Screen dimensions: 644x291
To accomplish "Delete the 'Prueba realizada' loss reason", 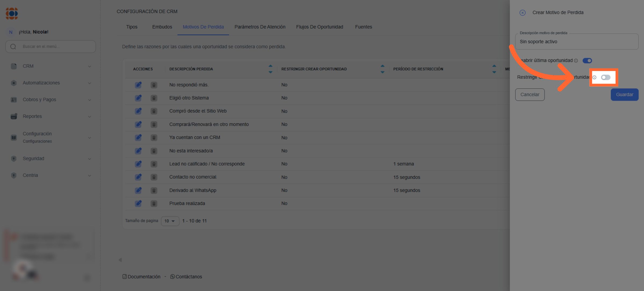I will click(x=154, y=204).
